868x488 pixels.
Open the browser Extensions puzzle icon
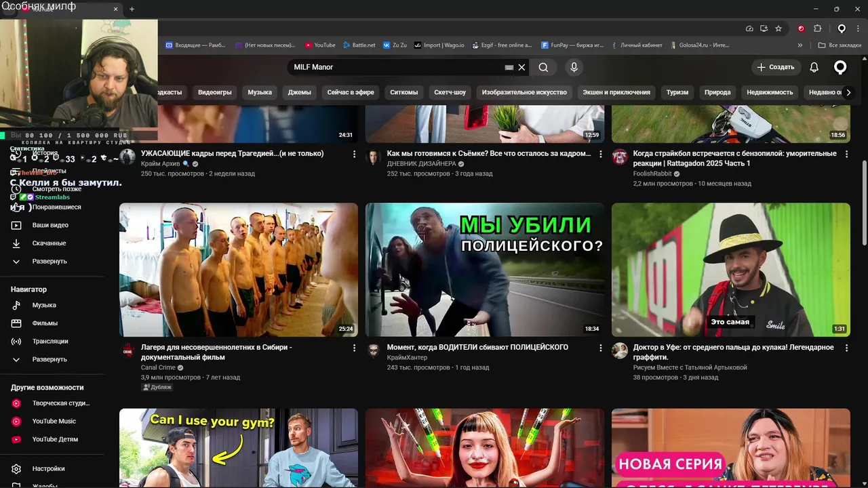[x=818, y=28]
